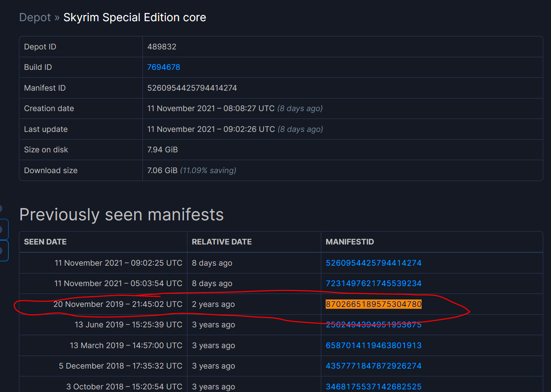
Task: Click the Last update row label
Action: click(x=46, y=129)
